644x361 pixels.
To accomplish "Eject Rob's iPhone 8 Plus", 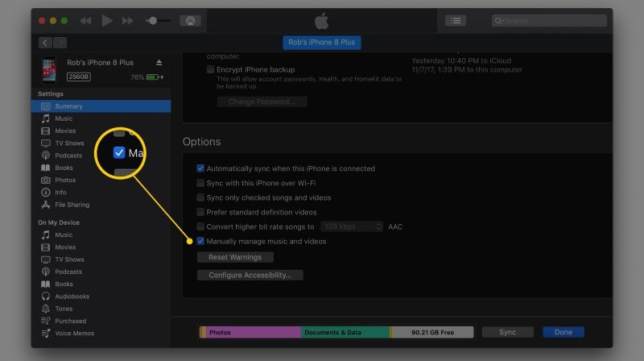I will click(159, 62).
